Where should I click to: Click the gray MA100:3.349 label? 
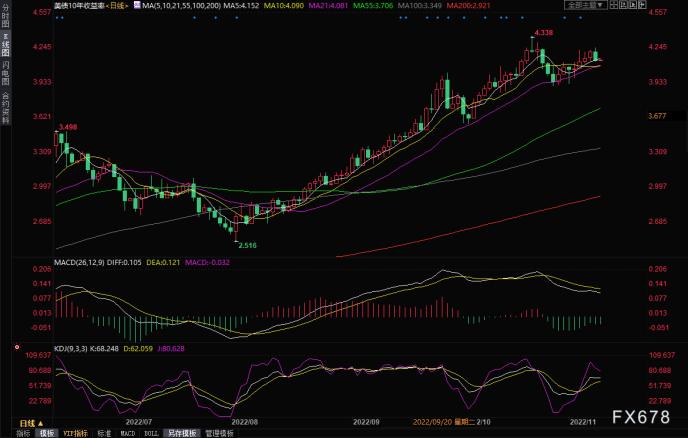(x=419, y=6)
